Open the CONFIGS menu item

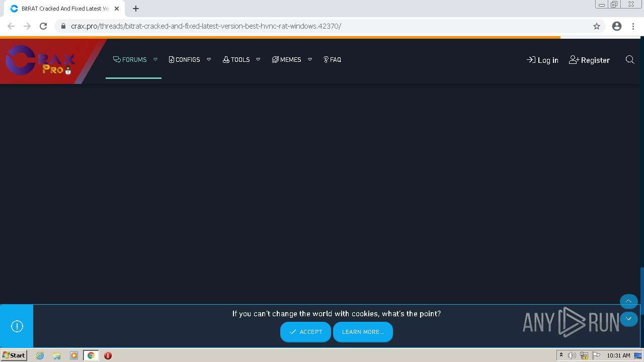coord(184,59)
